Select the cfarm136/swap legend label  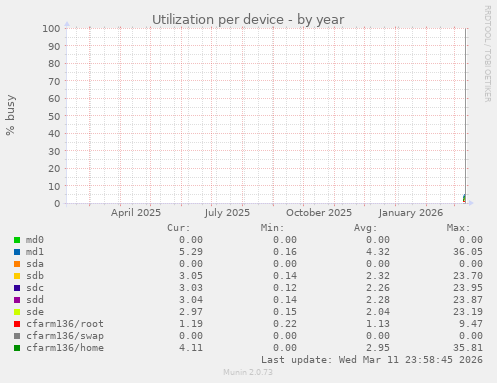(65, 336)
